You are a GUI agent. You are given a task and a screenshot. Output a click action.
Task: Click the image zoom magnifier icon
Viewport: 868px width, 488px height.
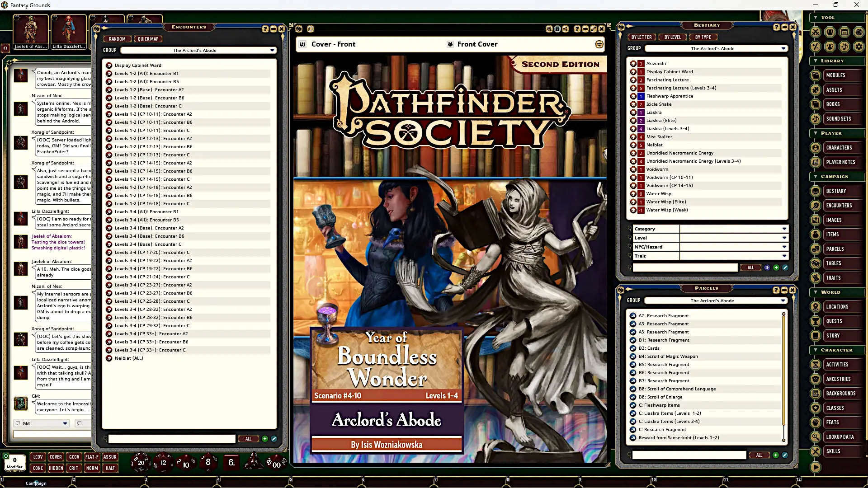click(x=549, y=29)
